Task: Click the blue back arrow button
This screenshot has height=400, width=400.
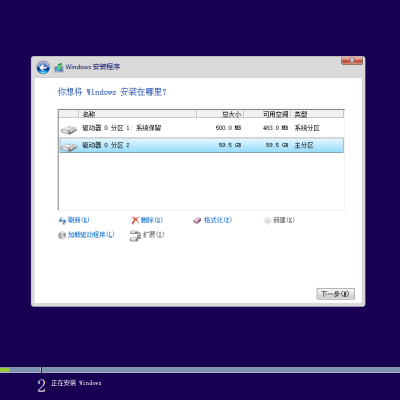Action: pyautogui.click(x=43, y=68)
